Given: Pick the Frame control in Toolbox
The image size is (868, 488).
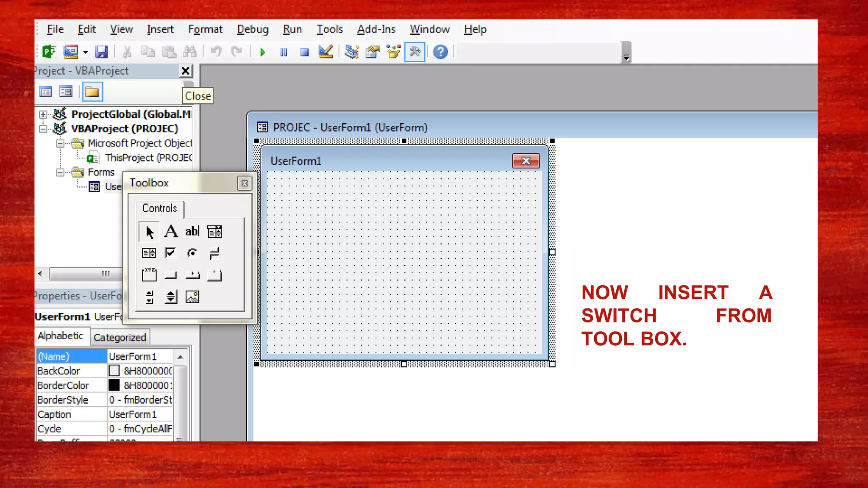Looking at the screenshot, I should click(149, 275).
